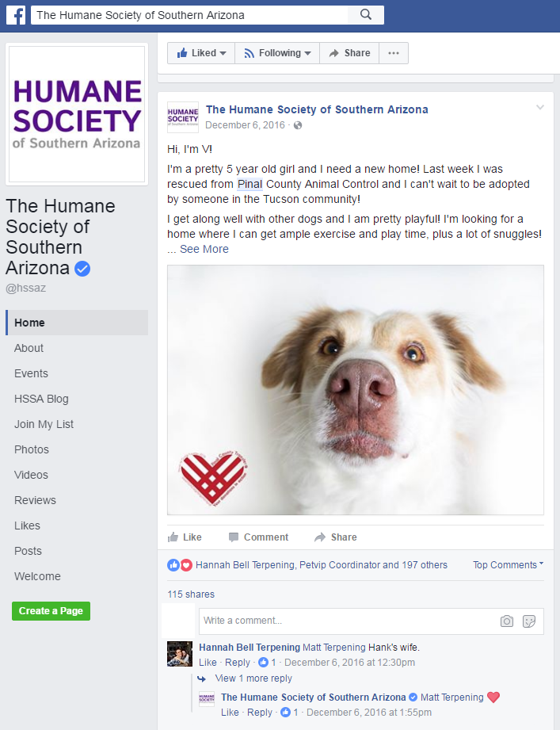
Task: Open the post options chevron
Action: coord(540,108)
